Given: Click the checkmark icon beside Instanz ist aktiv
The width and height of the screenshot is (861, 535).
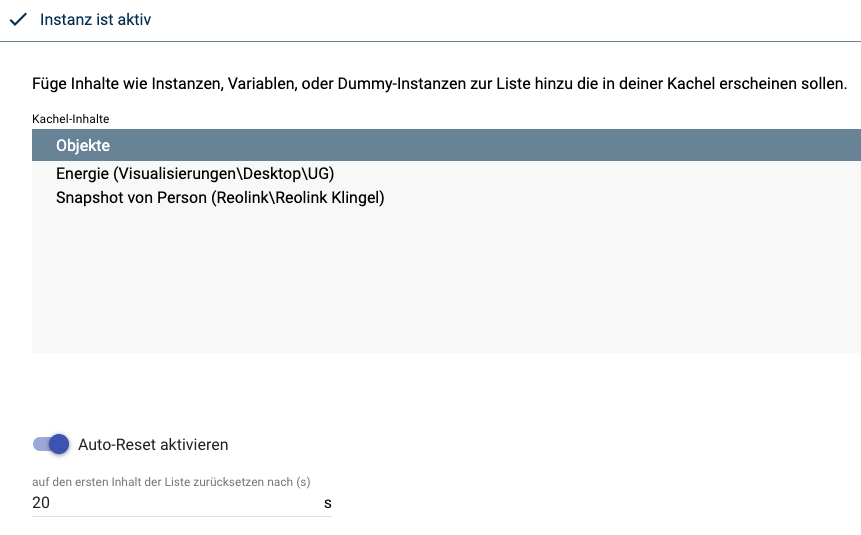Looking at the screenshot, I should click(17, 19).
